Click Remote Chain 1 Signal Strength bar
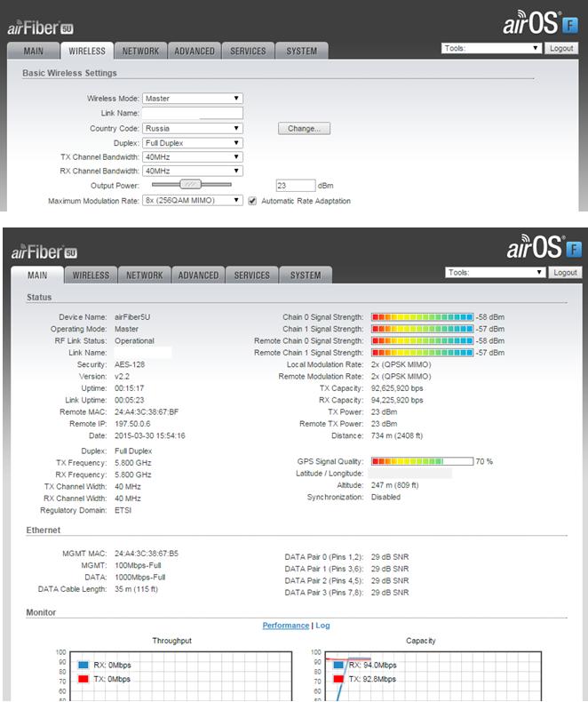The width and height of the screenshot is (588, 702). point(422,353)
